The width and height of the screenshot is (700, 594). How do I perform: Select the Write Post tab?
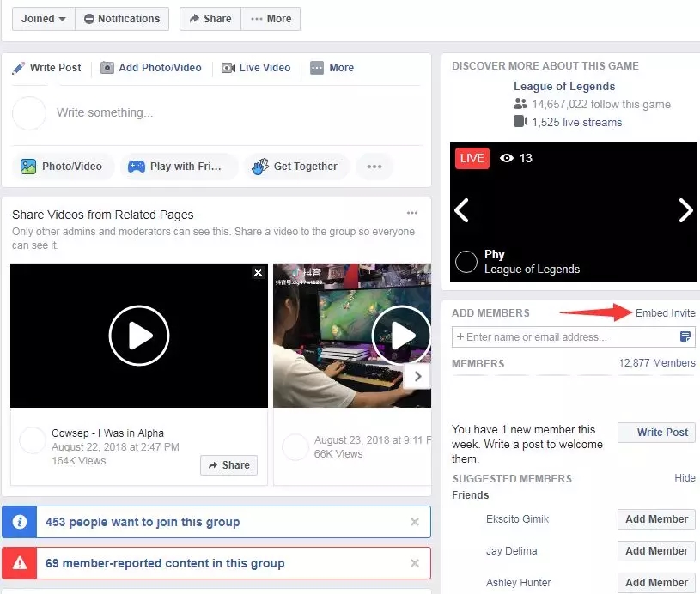point(47,68)
